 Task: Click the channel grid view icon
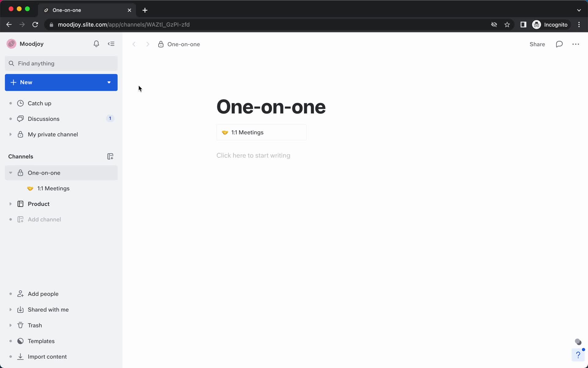(x=111, y=156)
